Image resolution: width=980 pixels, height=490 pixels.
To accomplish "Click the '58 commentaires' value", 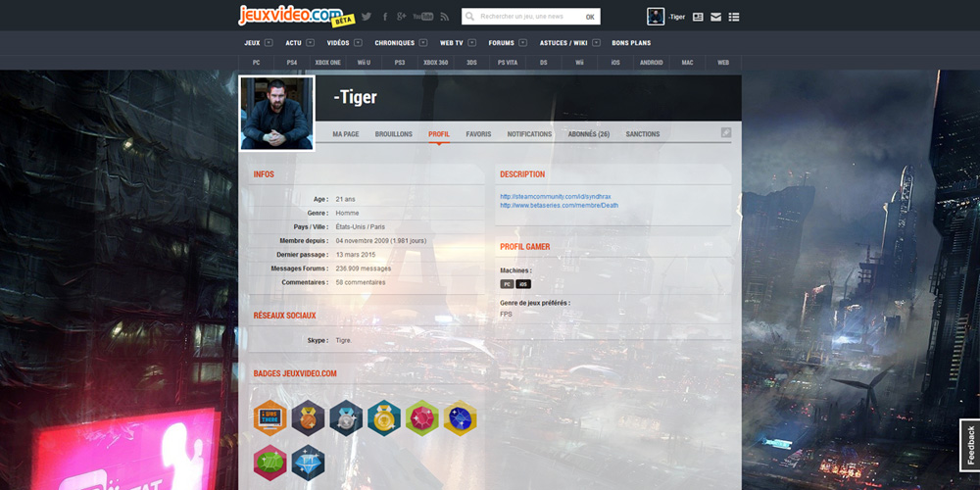I will (361, 282).
